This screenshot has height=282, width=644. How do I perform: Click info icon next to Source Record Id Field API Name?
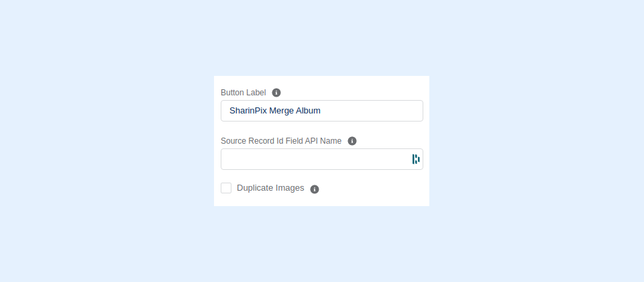(x=352, y=141)
